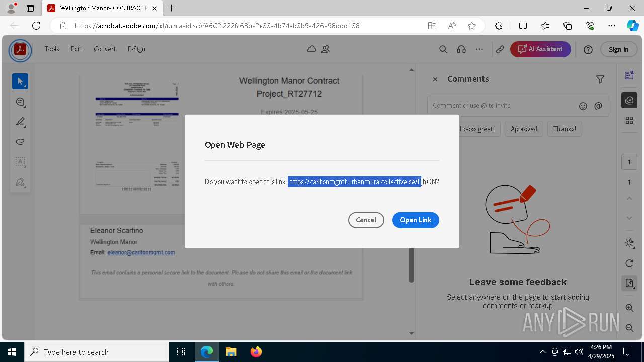Open the E-Sign menu
The width and height of the screenshot is (644, 362).
pyautogui.click(x=136, y=49)
